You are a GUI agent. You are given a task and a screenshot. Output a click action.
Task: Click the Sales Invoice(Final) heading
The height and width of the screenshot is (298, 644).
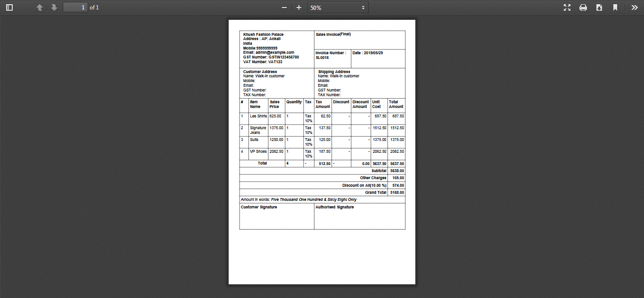tap(333, 34)
